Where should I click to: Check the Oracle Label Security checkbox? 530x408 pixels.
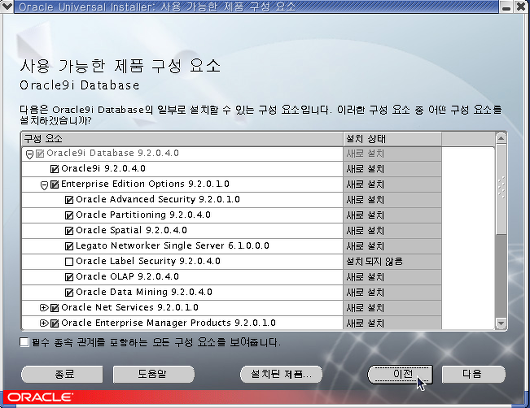pos(69,262)
